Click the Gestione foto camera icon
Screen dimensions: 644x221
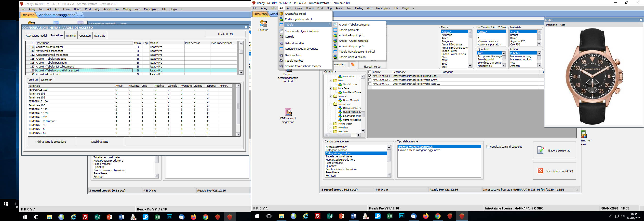click(281, 55)
